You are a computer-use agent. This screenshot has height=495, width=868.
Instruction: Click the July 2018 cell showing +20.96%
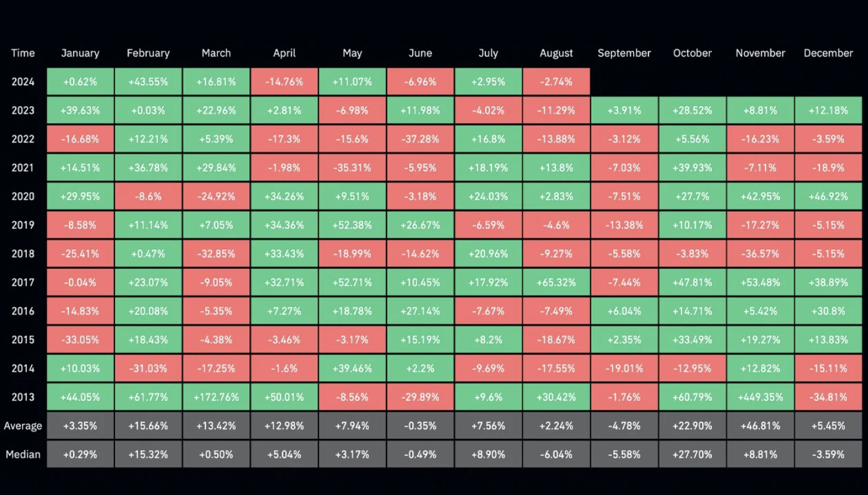click(488, 254)
